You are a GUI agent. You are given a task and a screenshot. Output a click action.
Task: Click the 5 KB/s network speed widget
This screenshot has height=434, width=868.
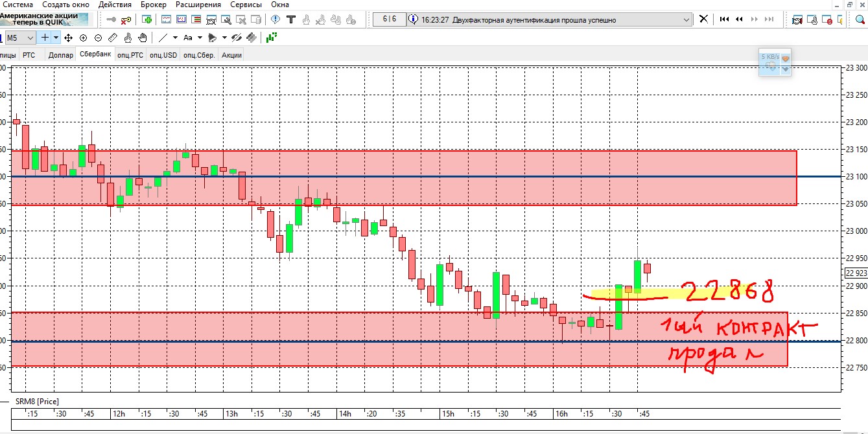pos(776,63)
